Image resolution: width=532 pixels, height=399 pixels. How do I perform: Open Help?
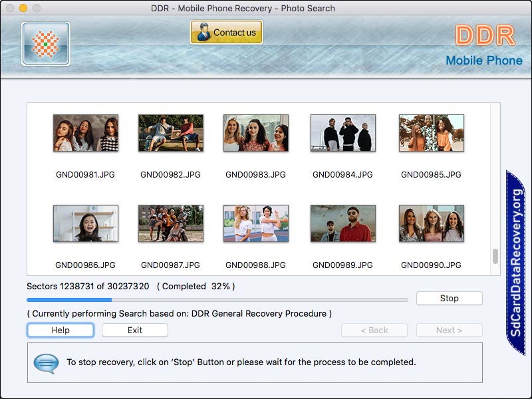pos(61,331)
